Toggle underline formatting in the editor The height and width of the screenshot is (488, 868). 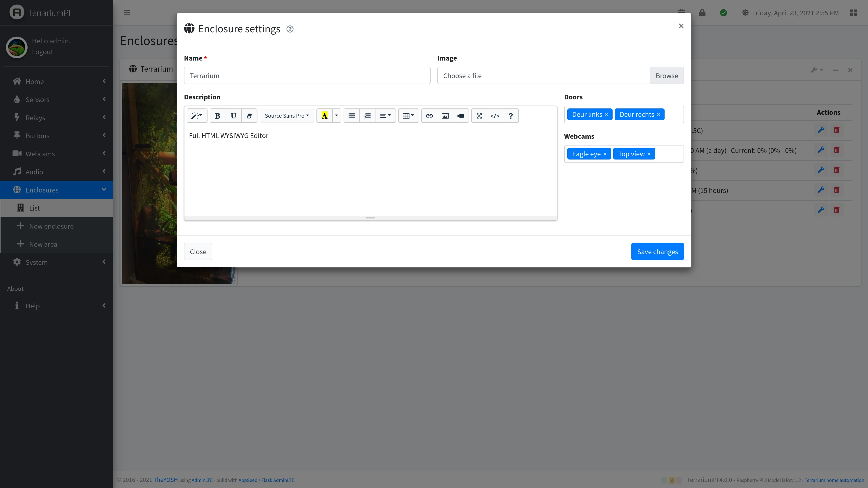tap(233, 116)
